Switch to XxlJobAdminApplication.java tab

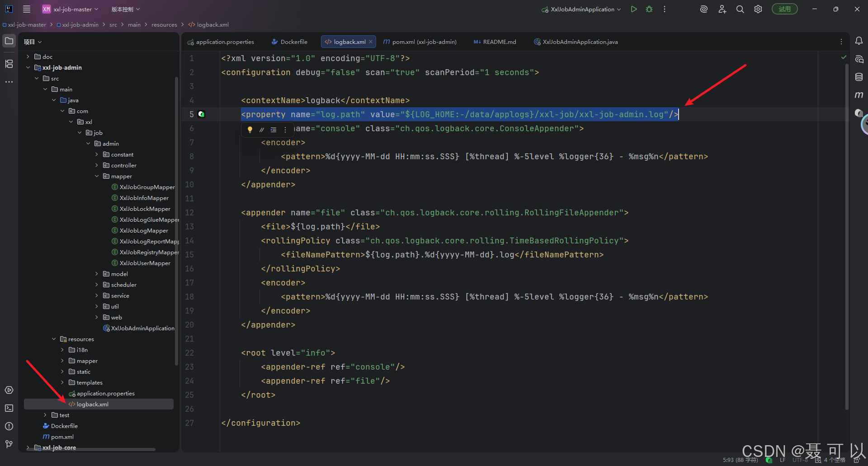click(x=576, y=42)
